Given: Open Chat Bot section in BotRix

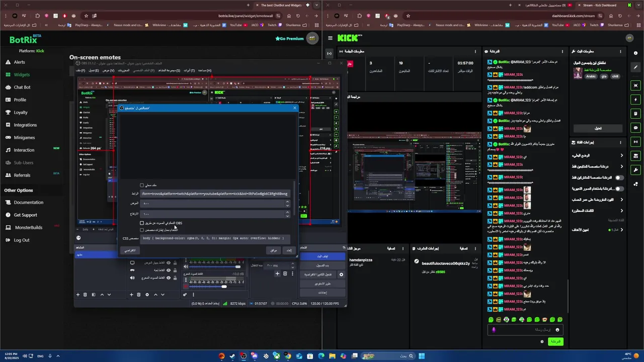Looking at the screenshot, I should (22, 87).
